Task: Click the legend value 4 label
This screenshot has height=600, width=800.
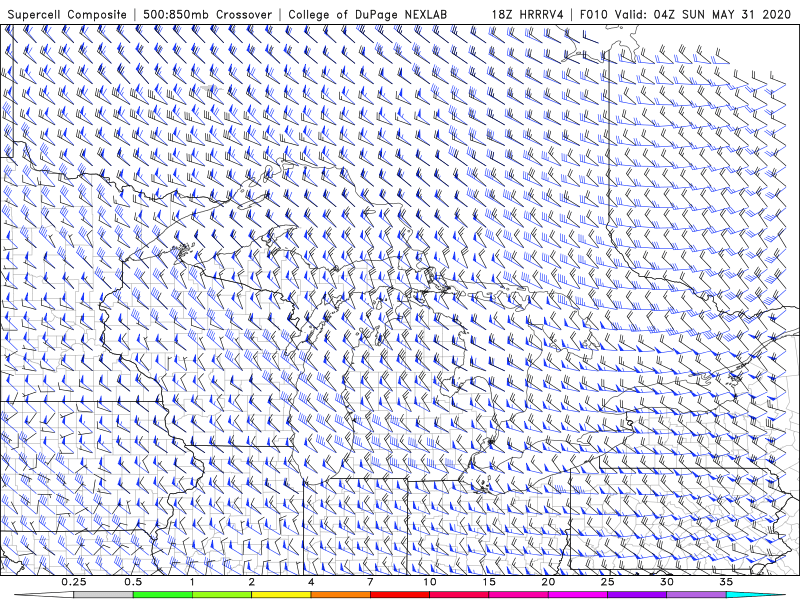Action: pyautogui.click(x=311, y=582)
